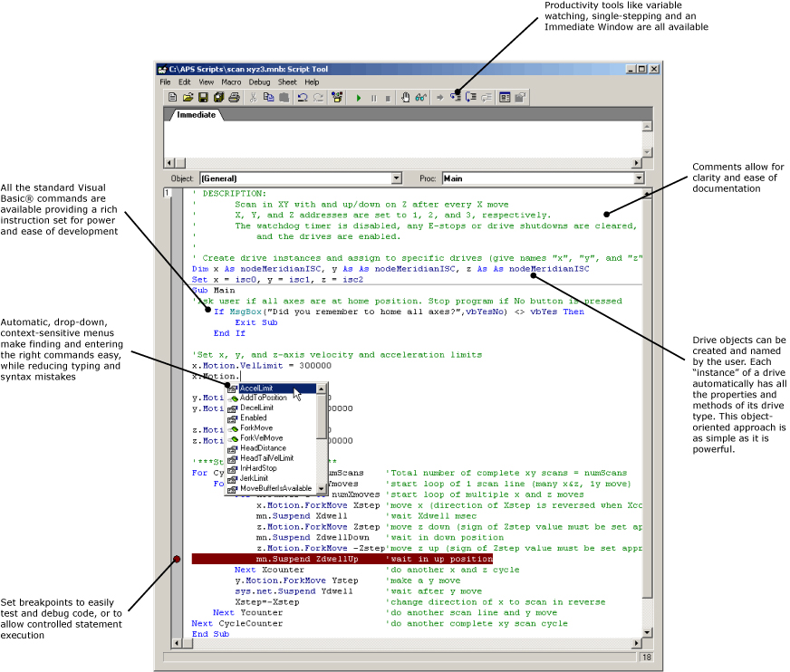Undo the last edit

tap(304, 97)
